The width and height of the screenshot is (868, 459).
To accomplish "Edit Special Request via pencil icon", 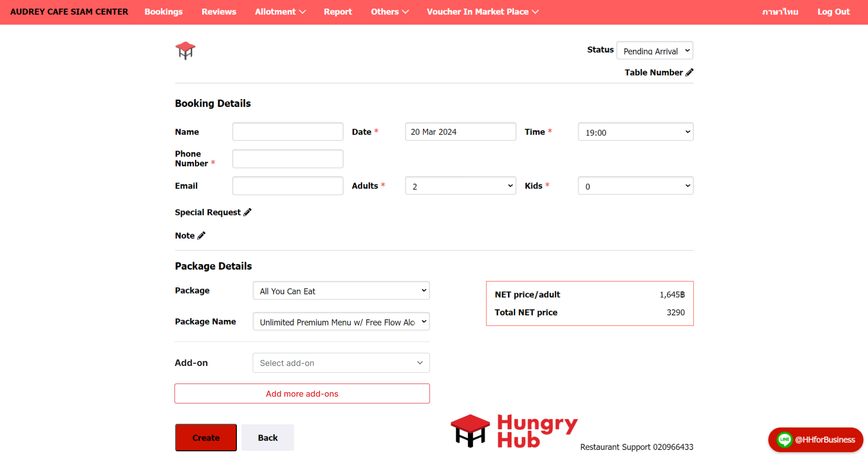I will 247,212.
